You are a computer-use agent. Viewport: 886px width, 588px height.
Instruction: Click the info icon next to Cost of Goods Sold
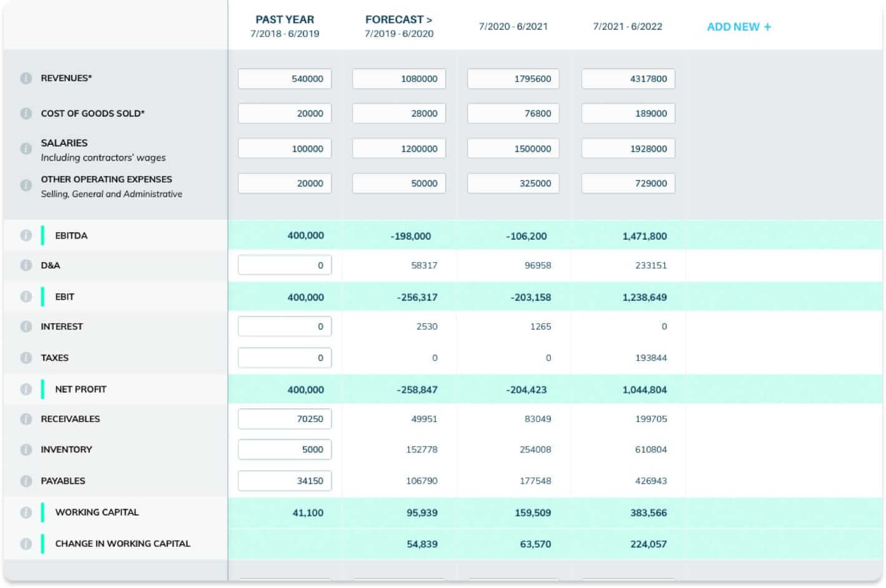tap(26, 114)
